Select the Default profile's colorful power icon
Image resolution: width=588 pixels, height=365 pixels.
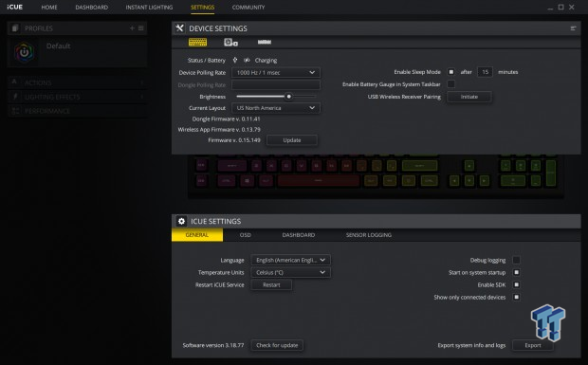pyautogui.click(x=24, y=52)
